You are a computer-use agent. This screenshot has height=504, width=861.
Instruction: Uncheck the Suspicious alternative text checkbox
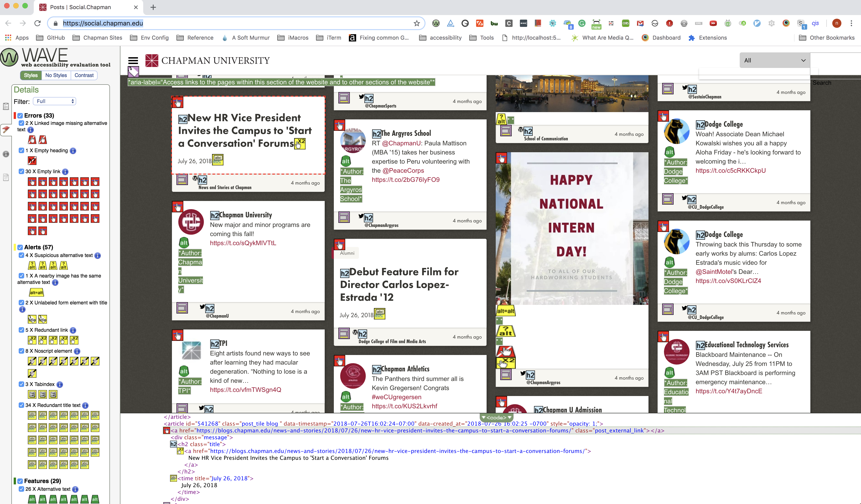tap(21, 255)
